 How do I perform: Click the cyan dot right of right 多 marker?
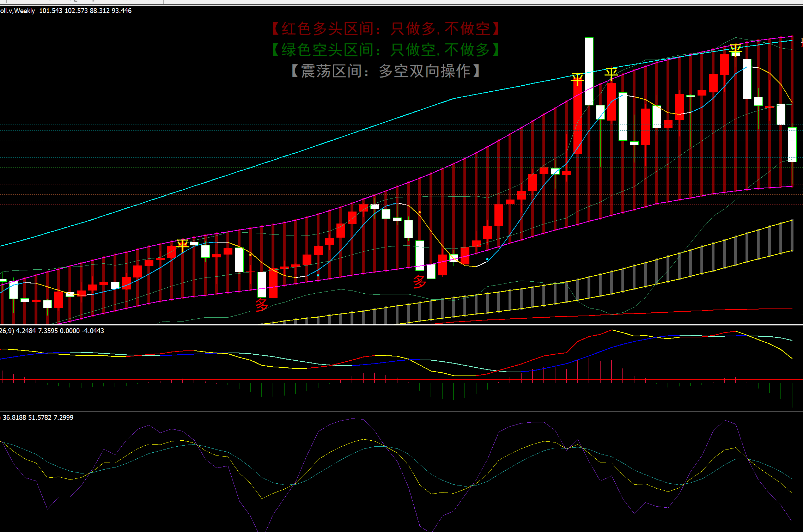click(487, 259)
